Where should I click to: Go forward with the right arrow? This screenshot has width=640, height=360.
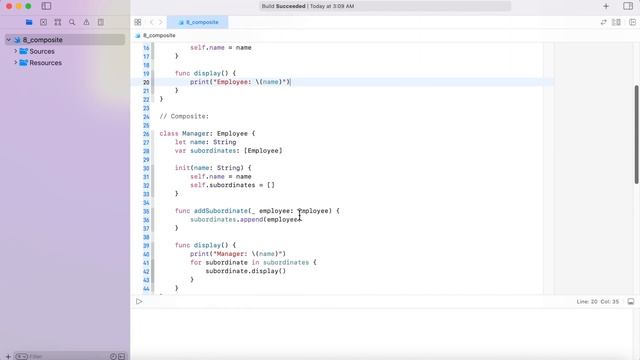click(161, 22)
